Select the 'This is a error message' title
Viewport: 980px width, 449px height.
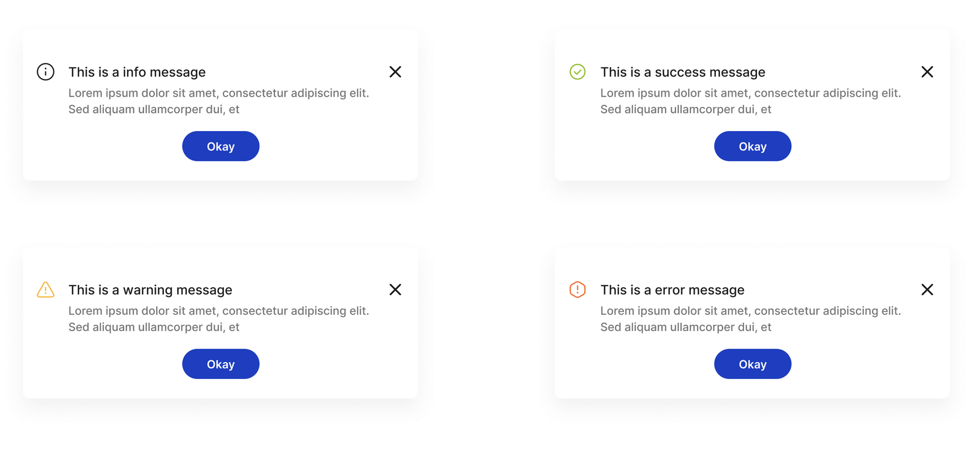click(673, 290)
